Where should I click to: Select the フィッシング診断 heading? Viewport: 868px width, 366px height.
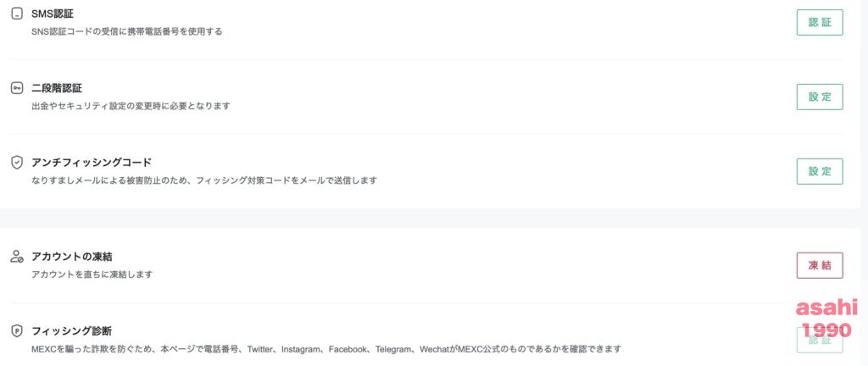[71, 331]
